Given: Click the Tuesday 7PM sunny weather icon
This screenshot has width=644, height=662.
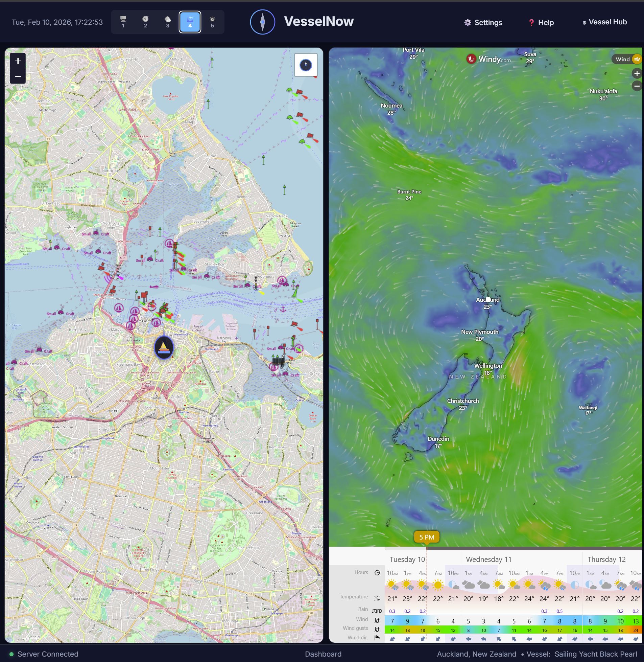Looking at the screenshot, I should [438, 585].
